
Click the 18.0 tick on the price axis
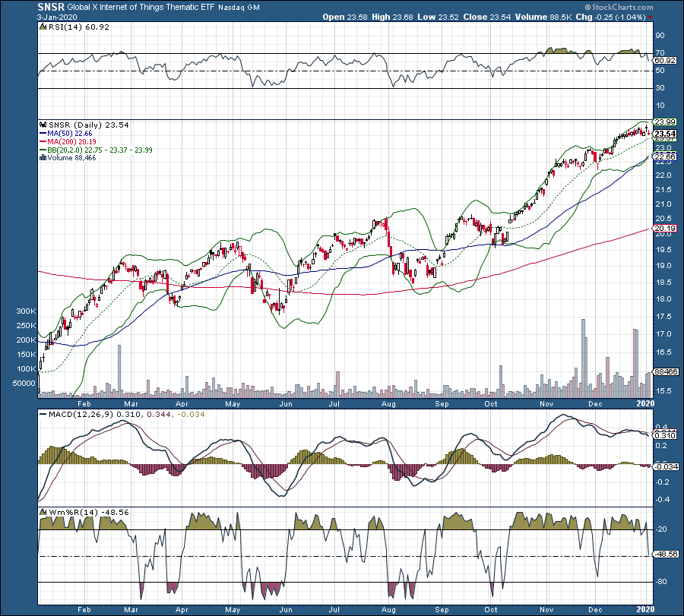tap(663, 299)
